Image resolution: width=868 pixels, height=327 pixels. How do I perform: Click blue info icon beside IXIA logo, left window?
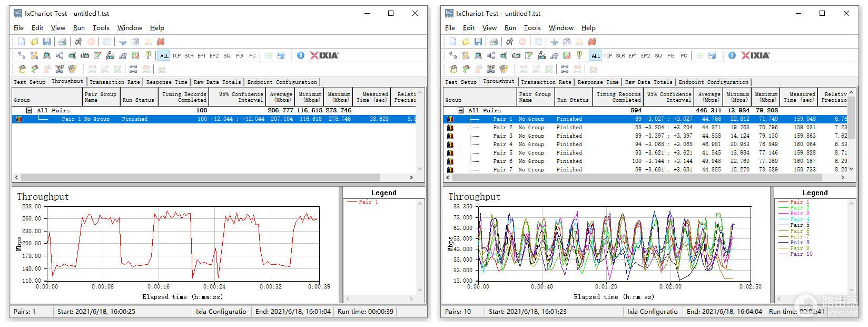tap(301, 55)
